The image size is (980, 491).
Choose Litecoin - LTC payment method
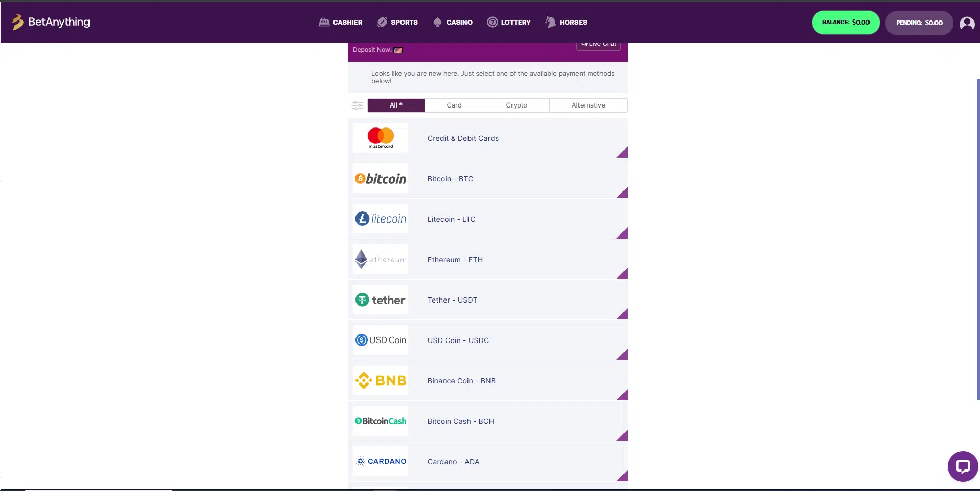[487, 219]
